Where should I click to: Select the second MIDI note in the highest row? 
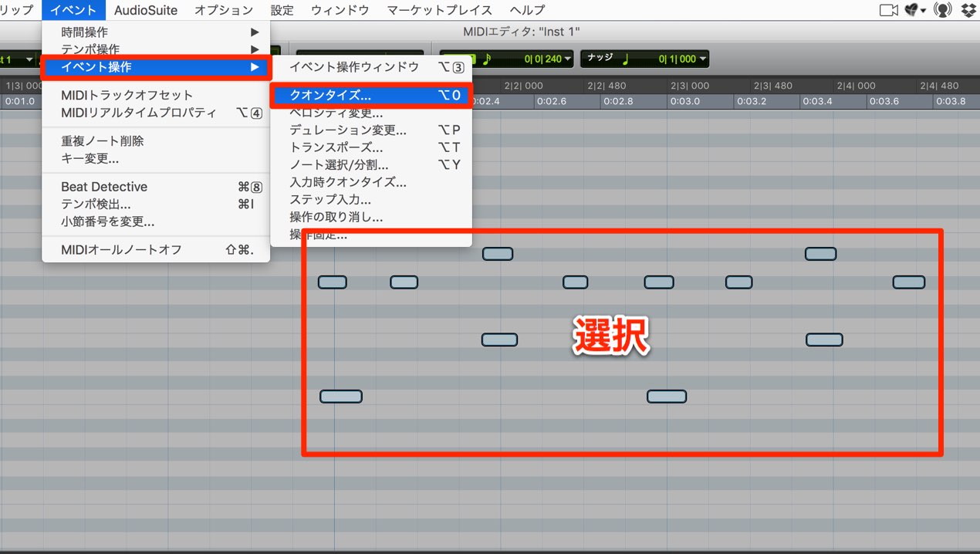(x=820, y=254)
